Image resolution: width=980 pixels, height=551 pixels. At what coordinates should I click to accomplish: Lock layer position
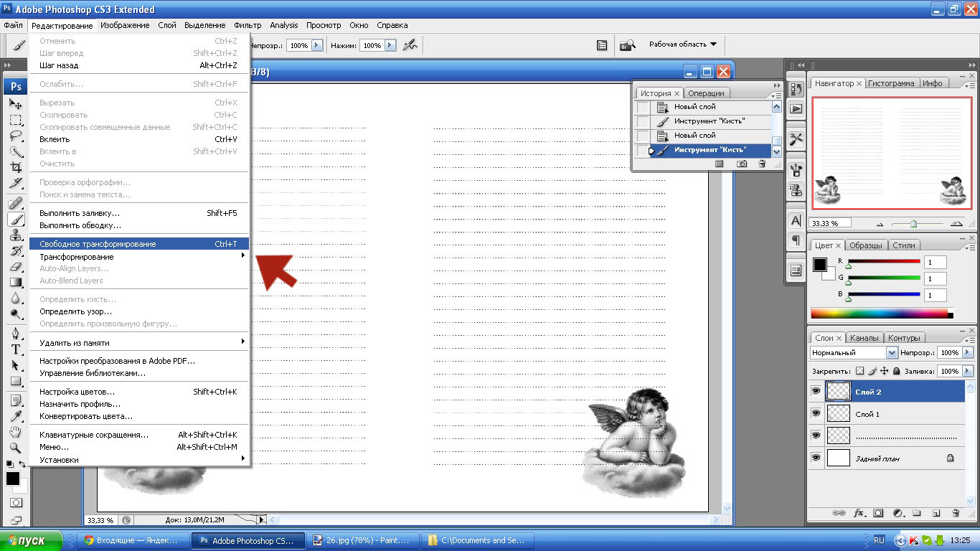click(x=885, y=372)
